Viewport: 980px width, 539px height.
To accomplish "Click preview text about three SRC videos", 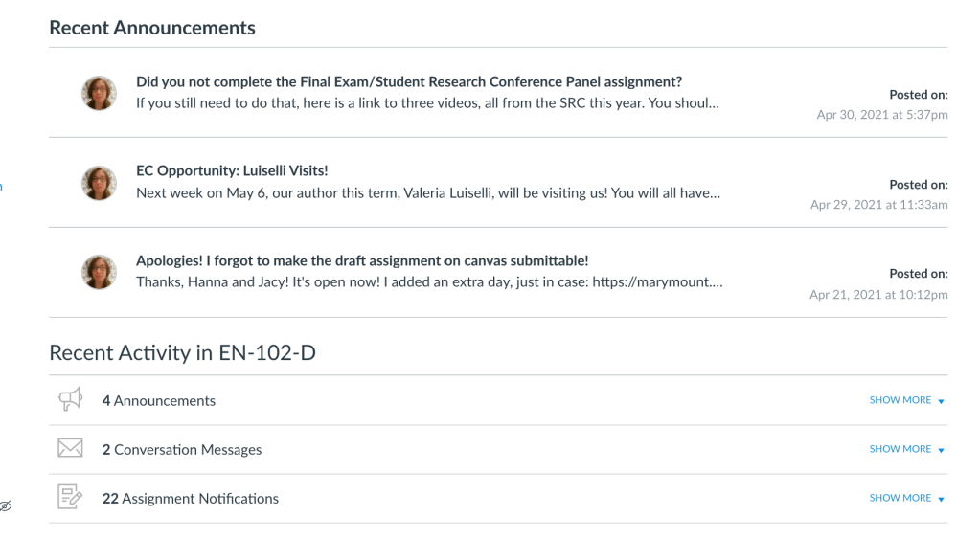I will [427, 103].
